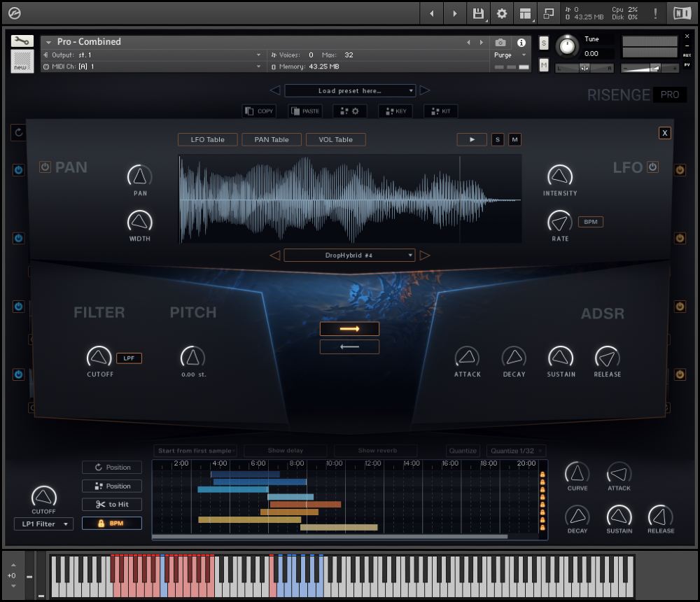Select reverse playback direction arrow
Viewport: 700px width, 602px height.
(x=349, y=346)
